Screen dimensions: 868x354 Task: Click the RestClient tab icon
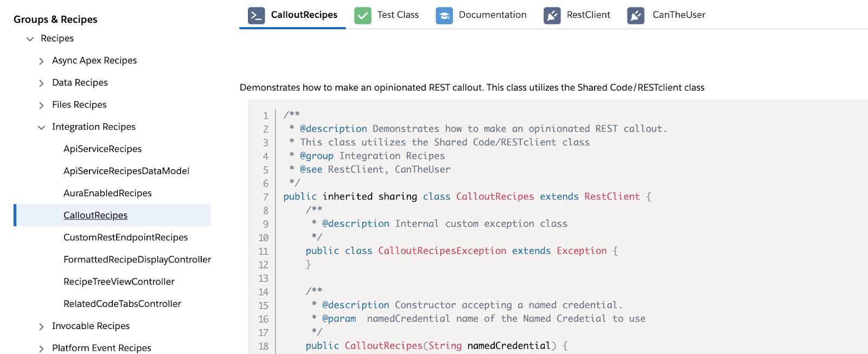point(552,15)
